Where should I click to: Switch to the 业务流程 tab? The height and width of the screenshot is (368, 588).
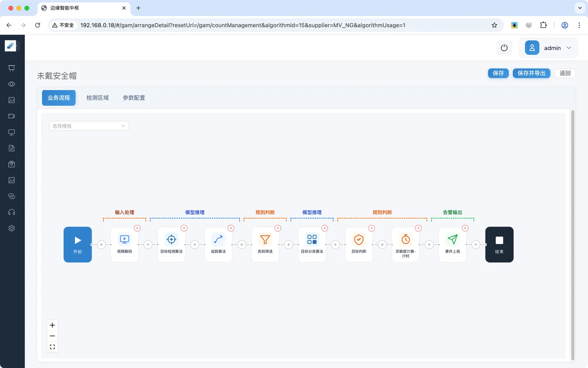(x=59, y=98)
